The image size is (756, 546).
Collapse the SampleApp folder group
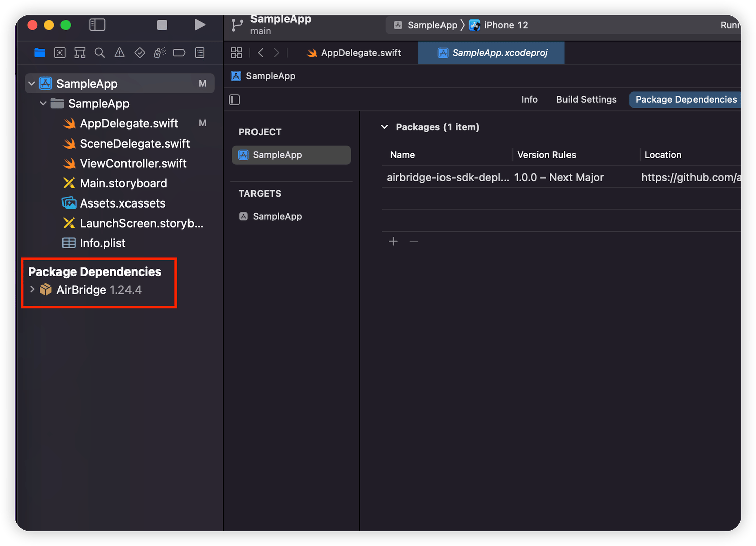[x=43, y=104]
